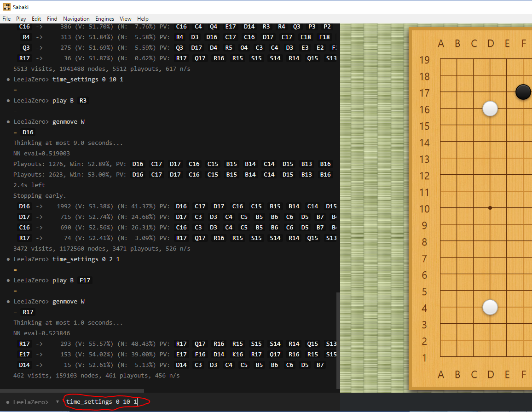Click the white stone at D16
This screenshot has height=412, width=532.
pyautogui.click(x=490, y=109)
